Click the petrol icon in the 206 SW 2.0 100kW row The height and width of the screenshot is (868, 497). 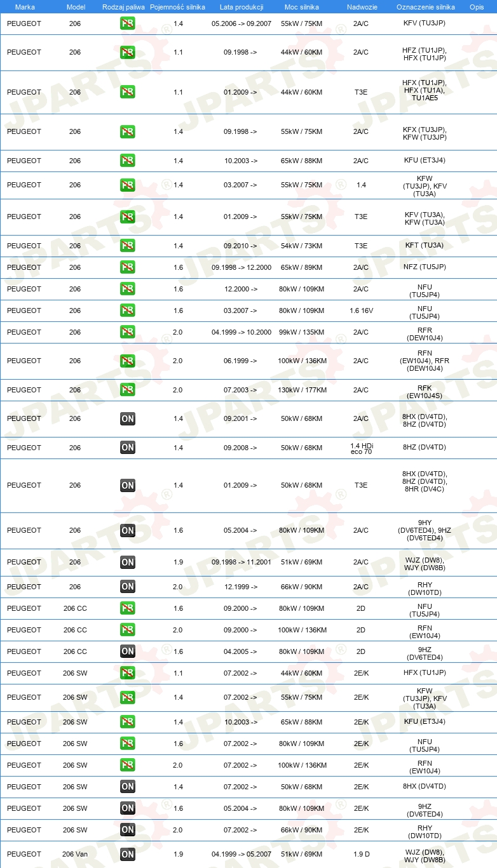point(128,765)
